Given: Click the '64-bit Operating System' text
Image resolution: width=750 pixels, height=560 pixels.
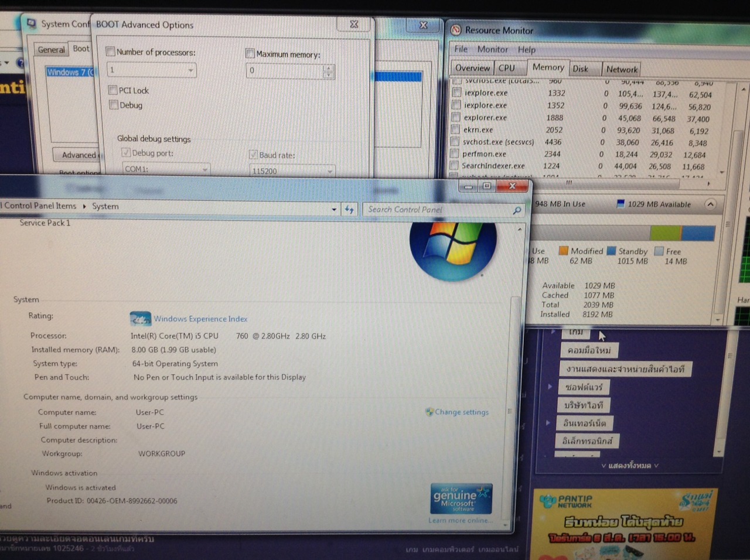Looking at the screenshot, I should 175,364.
